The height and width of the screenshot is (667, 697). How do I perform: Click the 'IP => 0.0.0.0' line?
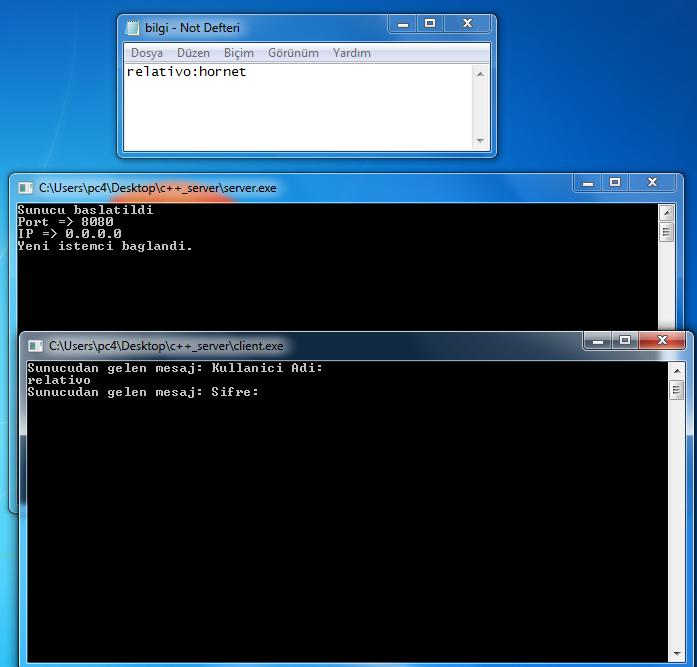[69, 234]
